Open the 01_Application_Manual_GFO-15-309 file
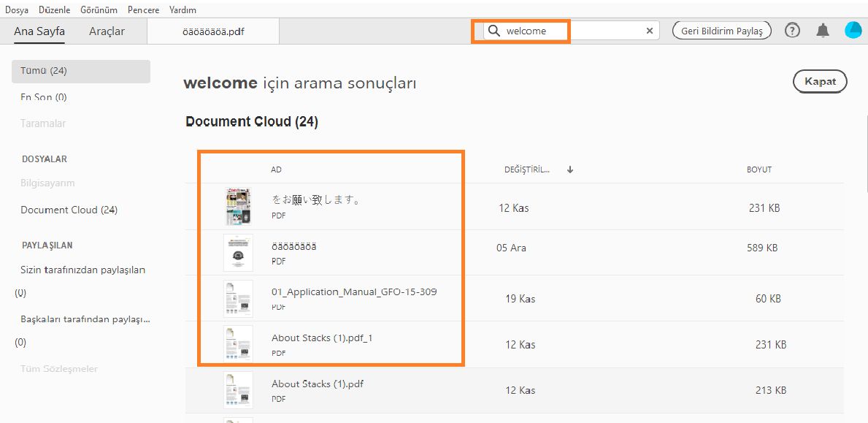Viewport: 868px width, 423px height. coord(355,291)
